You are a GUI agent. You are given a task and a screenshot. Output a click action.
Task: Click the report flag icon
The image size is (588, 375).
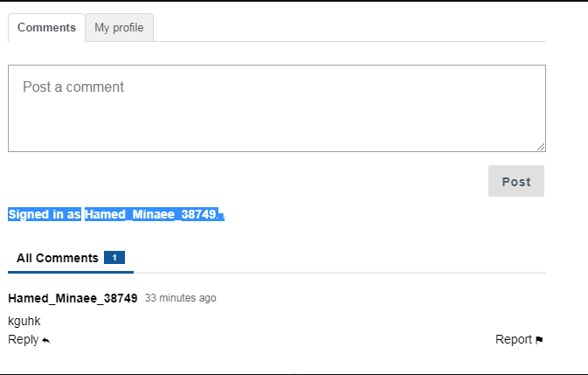[539, 340]
